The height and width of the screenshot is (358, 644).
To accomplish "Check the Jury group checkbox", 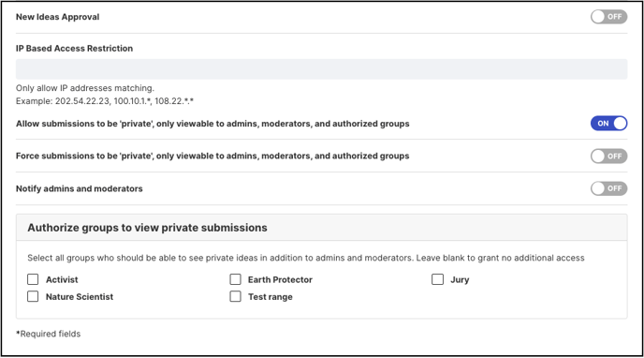I will 437,279.
